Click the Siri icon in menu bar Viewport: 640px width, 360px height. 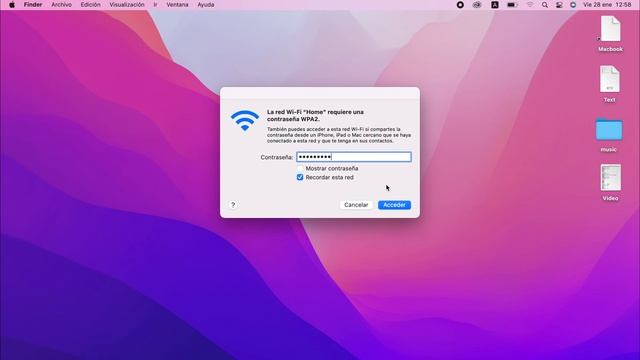[573, 5]
